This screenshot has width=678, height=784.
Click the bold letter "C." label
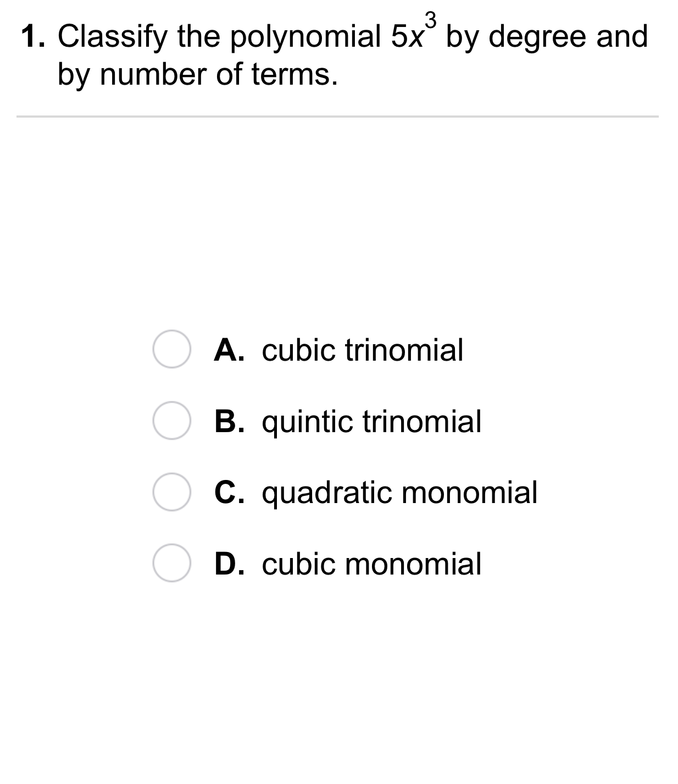click(x=229, y=492)
